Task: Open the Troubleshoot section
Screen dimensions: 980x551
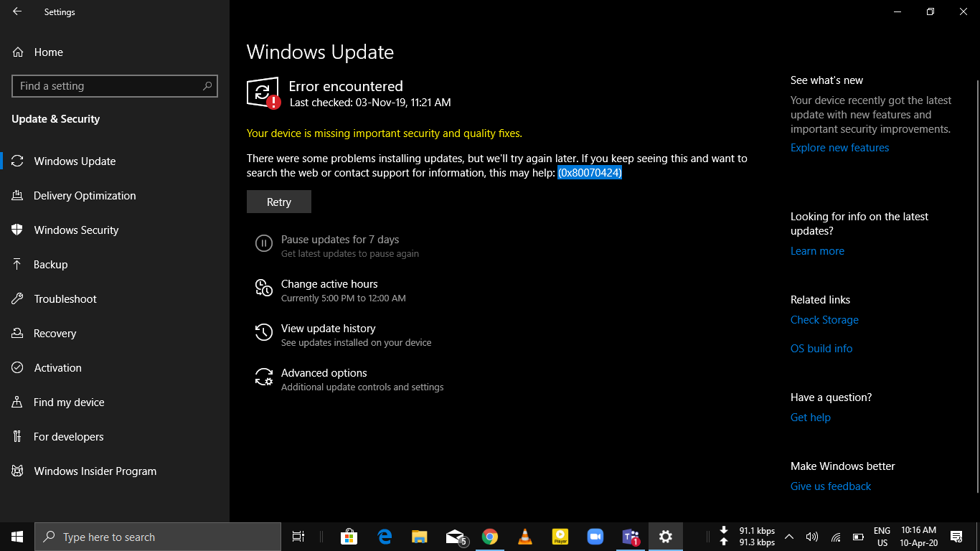Action: point(65,298)
